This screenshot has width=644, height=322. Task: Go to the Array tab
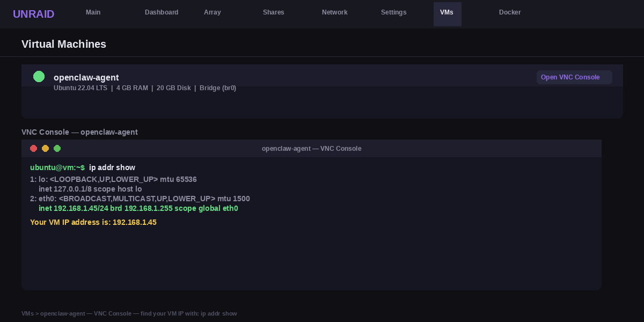[212, 12]
